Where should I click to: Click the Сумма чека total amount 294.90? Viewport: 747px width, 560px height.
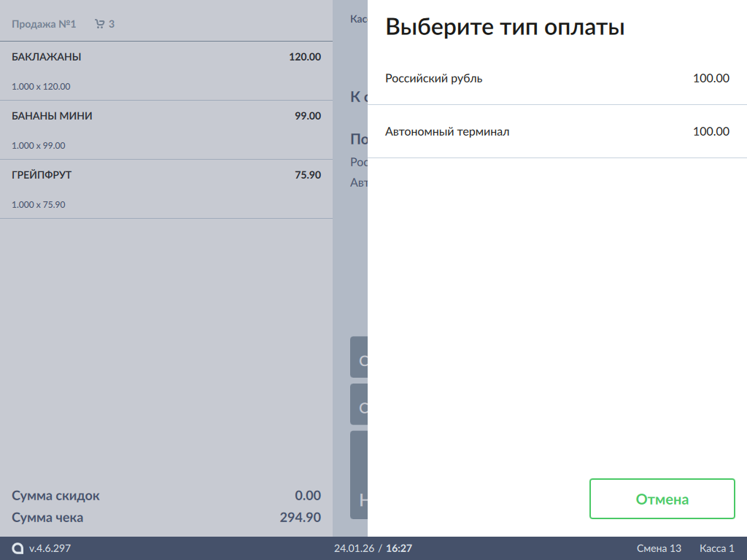(x=300, y=518)
